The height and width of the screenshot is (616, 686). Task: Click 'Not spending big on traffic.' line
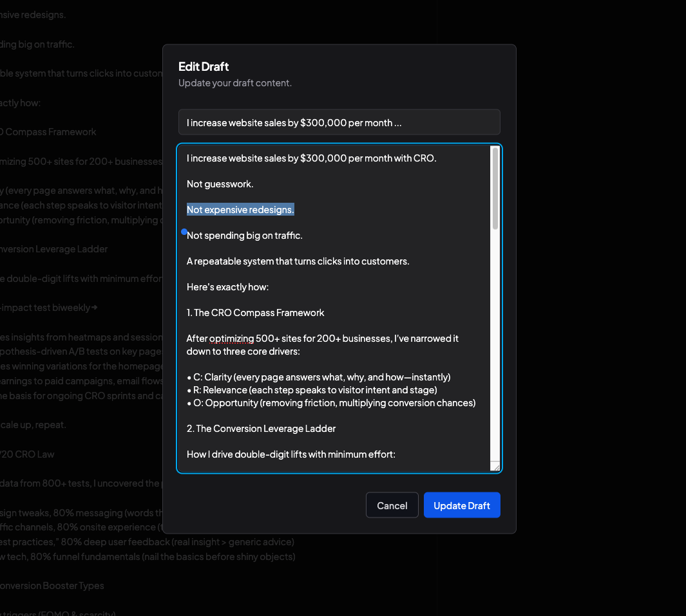point(245,236)
